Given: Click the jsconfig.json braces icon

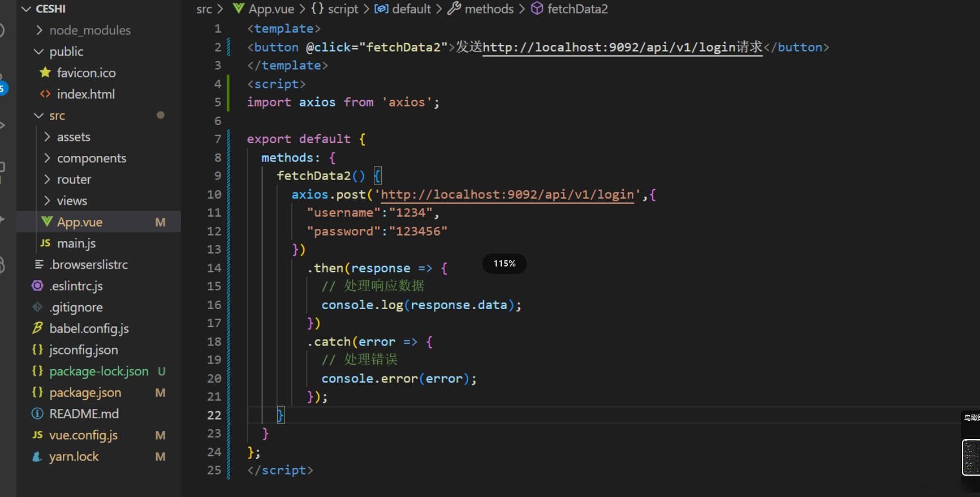Looking at the screenshot, I should coord(38,349).
